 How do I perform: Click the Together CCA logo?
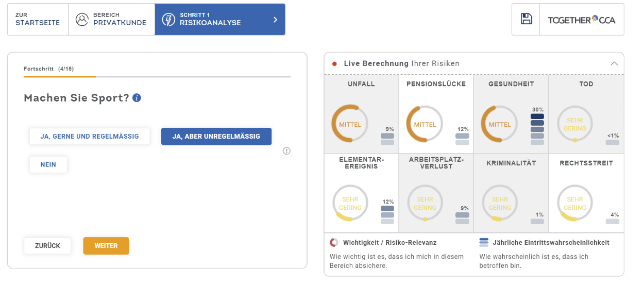(x=581, y=20)
